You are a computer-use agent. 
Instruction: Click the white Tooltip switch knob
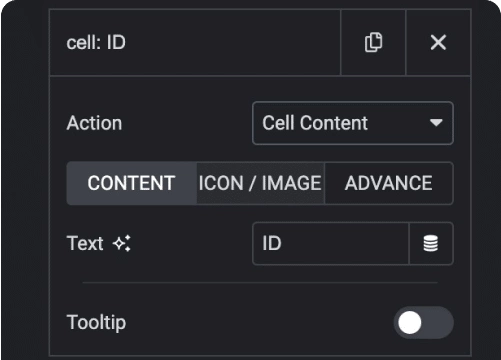pyautogui.click(x=410, y=322)
